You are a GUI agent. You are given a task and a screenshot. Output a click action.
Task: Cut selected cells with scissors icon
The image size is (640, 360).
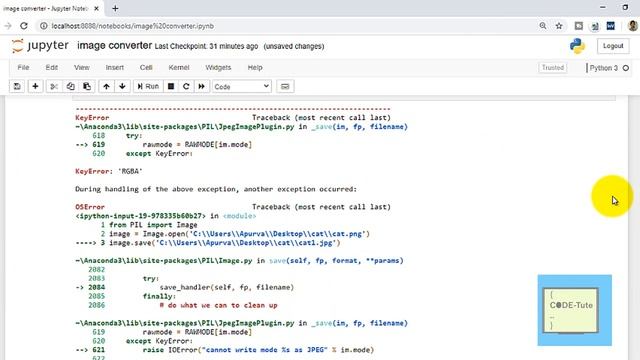[54, 87]
